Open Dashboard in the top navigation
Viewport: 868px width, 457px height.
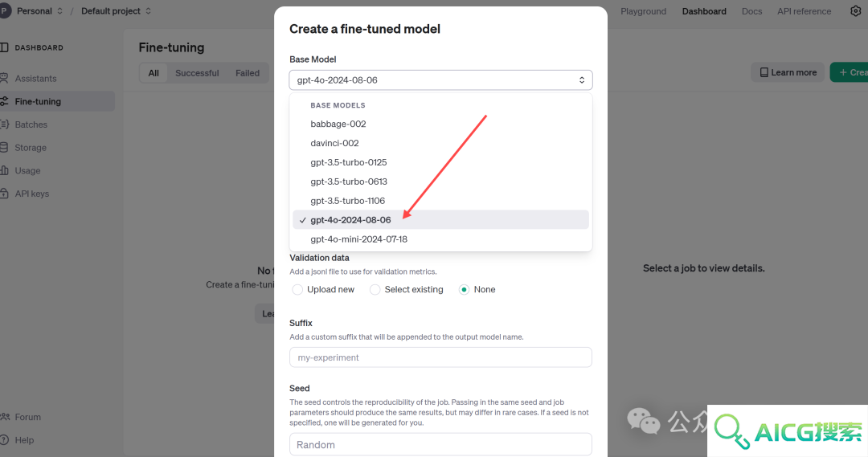704,11
